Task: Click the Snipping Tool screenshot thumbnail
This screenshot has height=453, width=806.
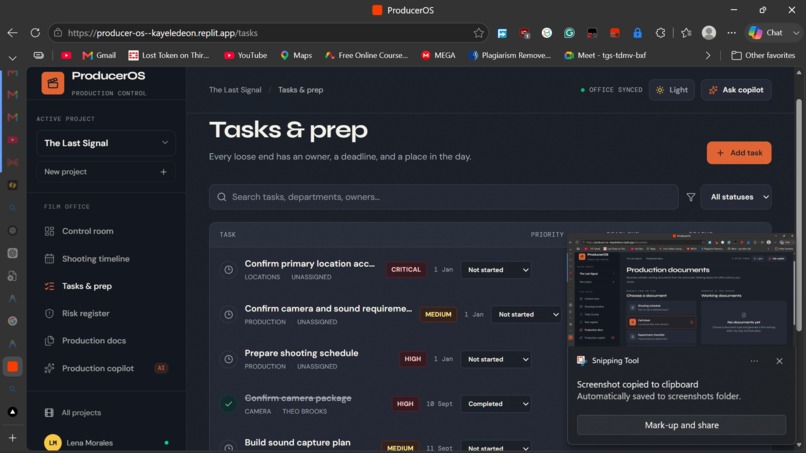Action: pyautogui.click(x=682, y=292)
